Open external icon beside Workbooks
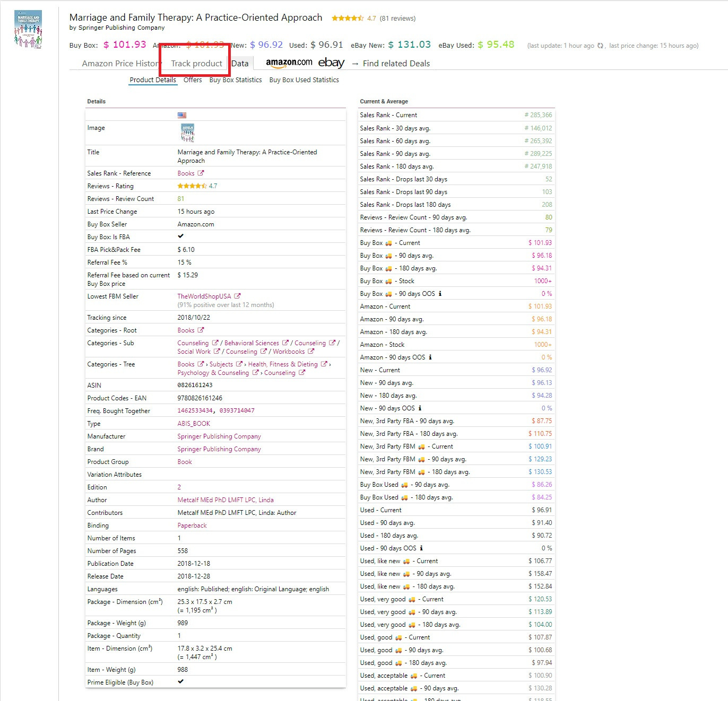The width and height of the screenshot is (728, 701). coord(311,351)
